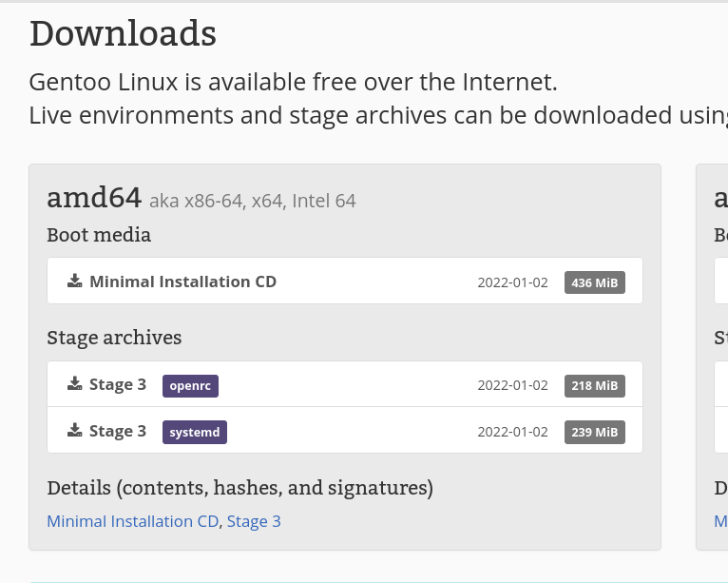Screen dimensions: 728x583
Task: Open the blue Minimal Installation CD details link
Action: tap(133, 521)
